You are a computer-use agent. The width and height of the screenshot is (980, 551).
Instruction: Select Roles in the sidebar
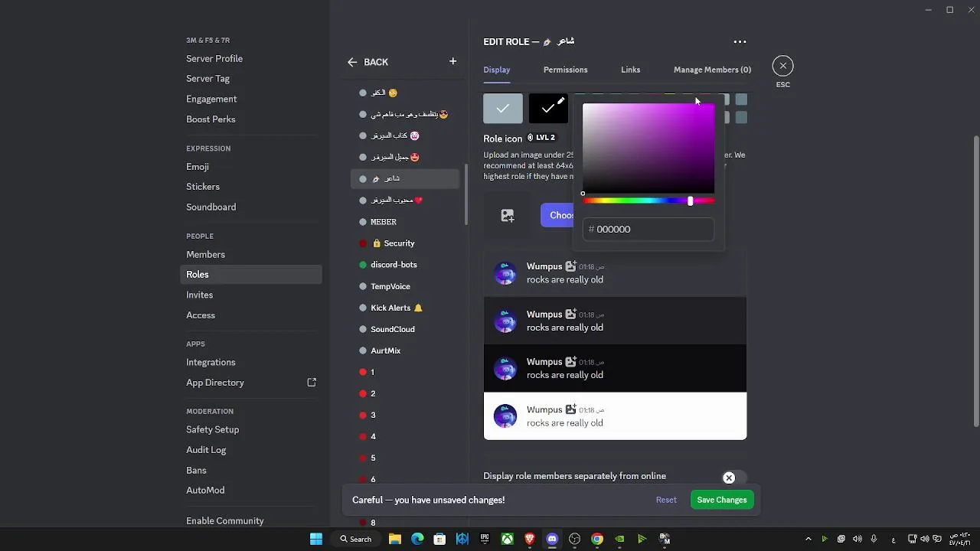point(251,275)
